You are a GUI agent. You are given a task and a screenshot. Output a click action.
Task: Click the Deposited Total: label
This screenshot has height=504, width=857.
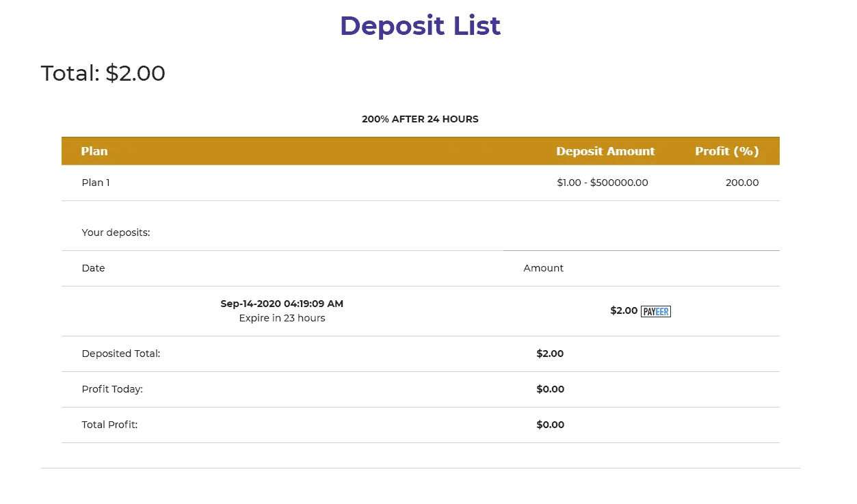pyautogui.click(x=120, y=354)
